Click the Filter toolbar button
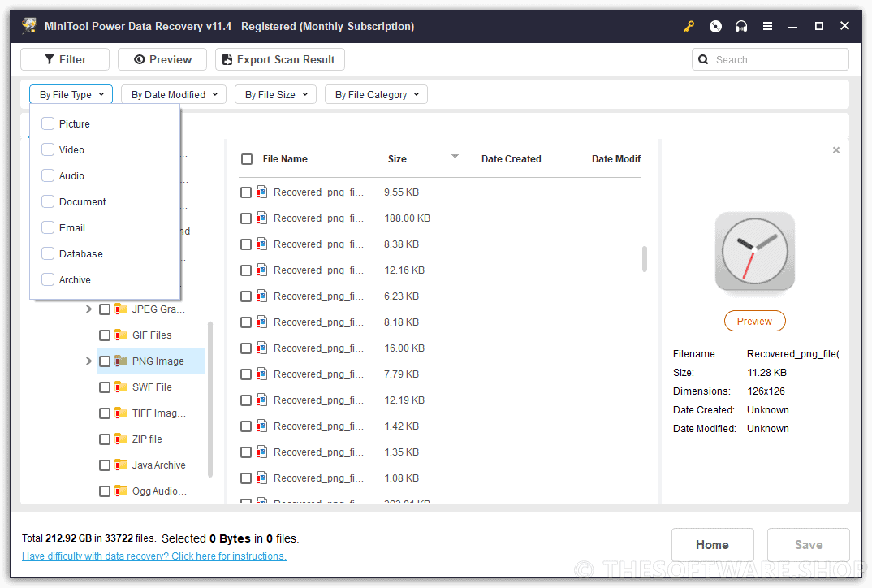The image size is (872, 588). (65, 59)
